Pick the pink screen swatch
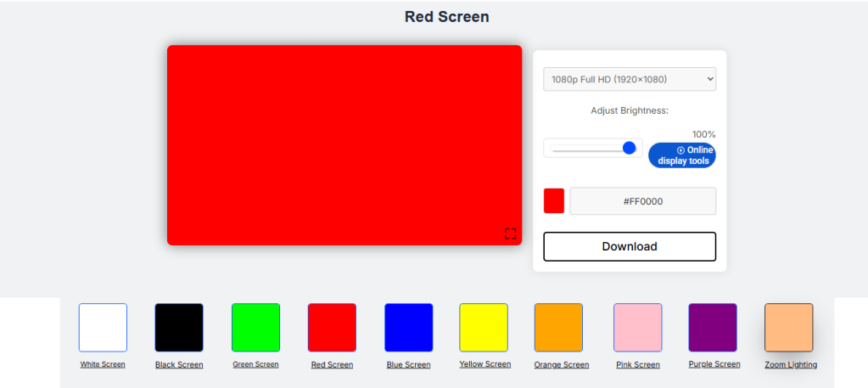 [x=637, y=328]
